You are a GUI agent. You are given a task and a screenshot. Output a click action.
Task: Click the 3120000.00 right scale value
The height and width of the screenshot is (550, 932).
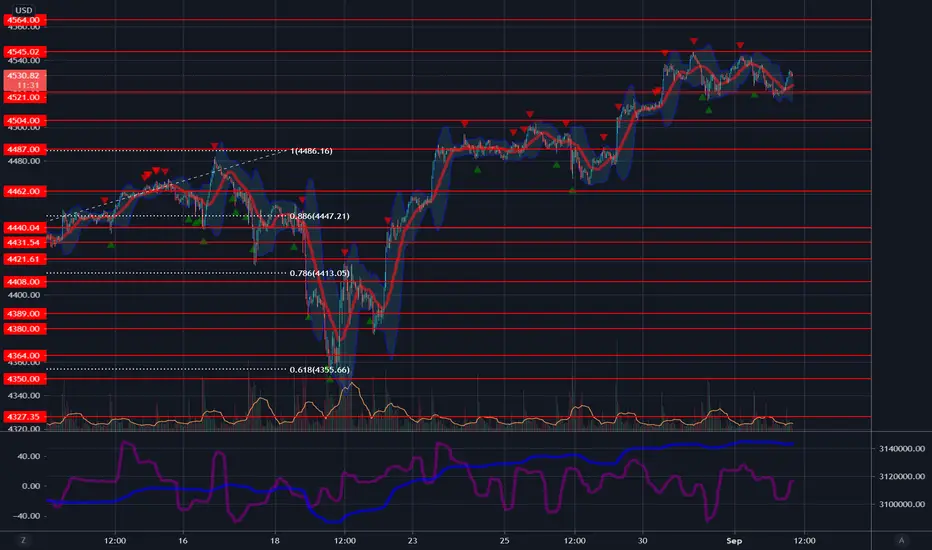pos(902,476)
